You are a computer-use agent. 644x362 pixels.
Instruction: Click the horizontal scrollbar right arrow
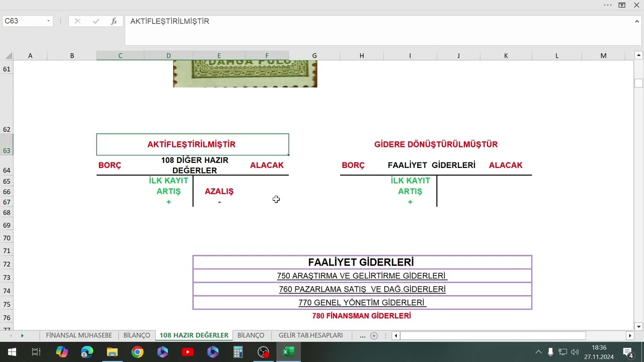pos(630,335)
